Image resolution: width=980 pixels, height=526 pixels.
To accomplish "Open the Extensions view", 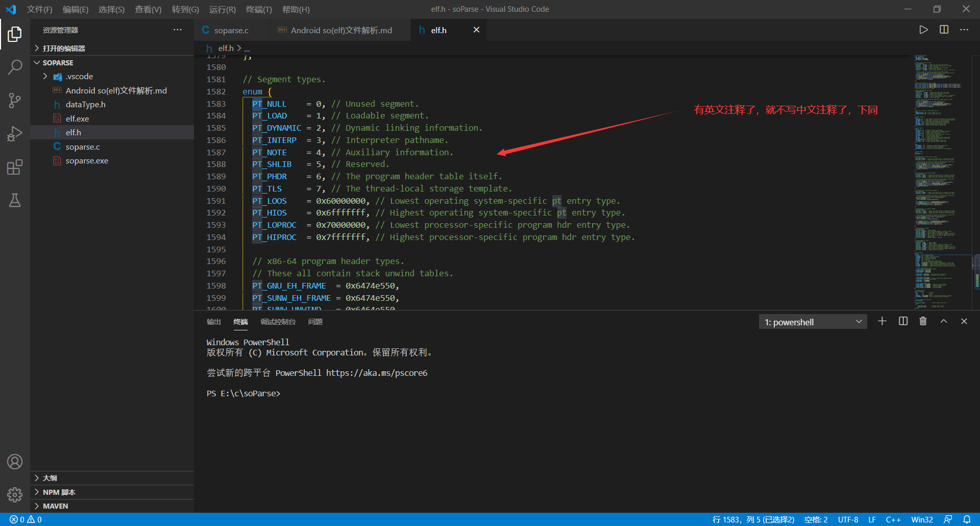I will point(15,167).
